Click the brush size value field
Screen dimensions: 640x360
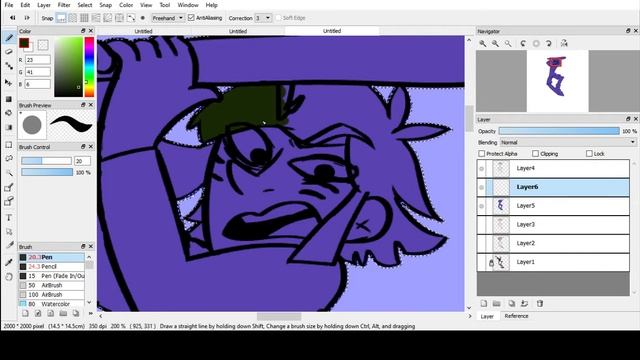coord(82,161)
